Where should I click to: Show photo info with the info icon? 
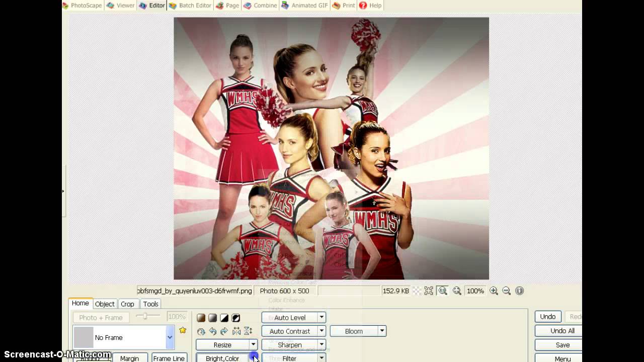pos(520,291)
